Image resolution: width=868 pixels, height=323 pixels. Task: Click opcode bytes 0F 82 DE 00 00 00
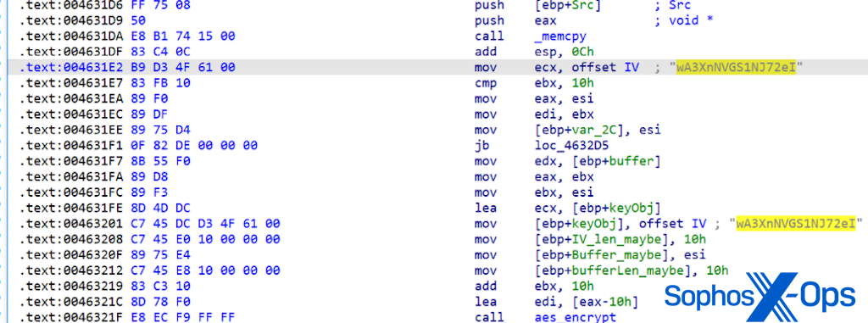click(x=194, y=146)
